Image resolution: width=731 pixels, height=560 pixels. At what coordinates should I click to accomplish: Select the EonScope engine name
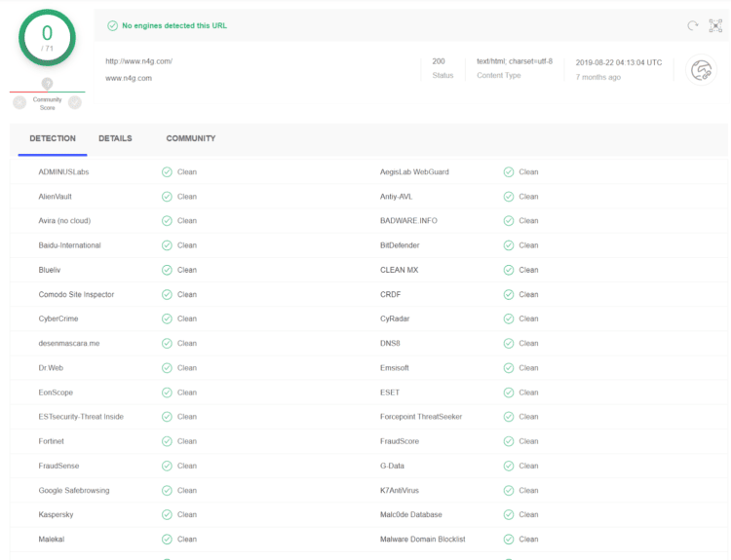coord(56,392)
